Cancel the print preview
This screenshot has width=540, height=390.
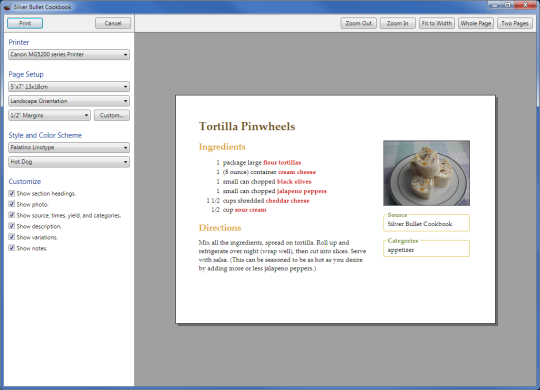(113, 23)
